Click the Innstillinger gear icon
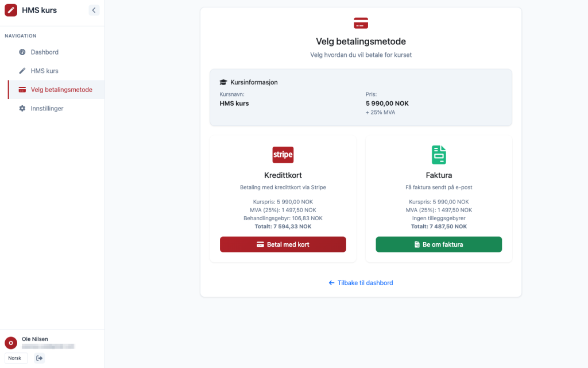 pyautogui.click(x=22, y=108)
